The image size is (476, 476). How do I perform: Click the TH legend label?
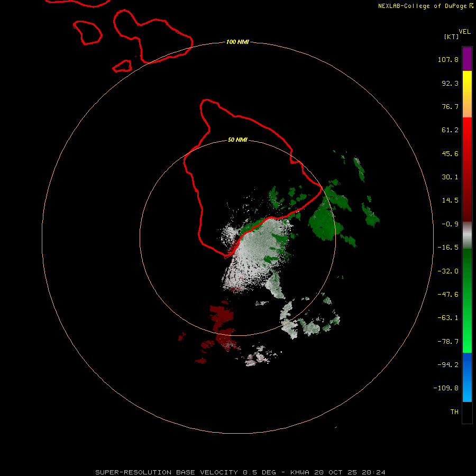click(454, 412)
